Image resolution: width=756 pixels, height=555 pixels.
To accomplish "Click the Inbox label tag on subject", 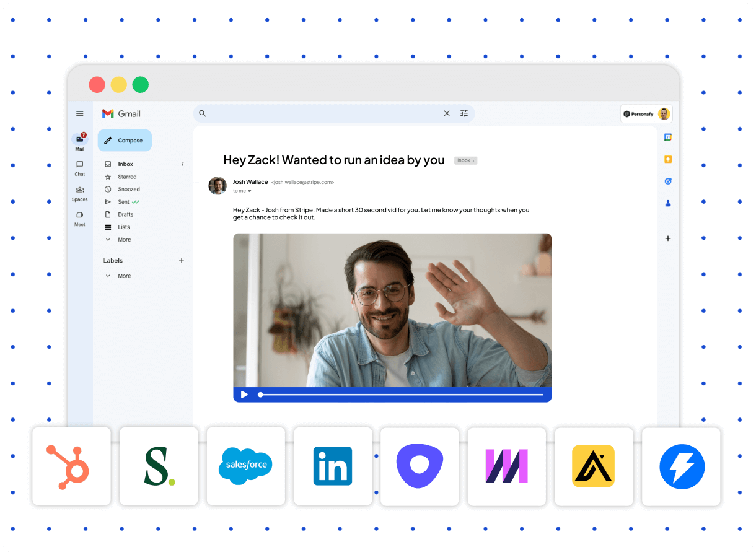I will 465,160.
